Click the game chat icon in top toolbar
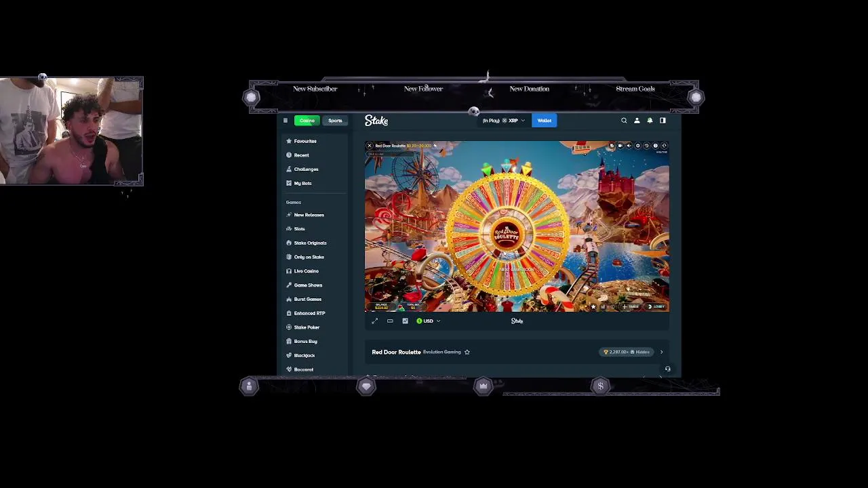Viewport: 868px width, 488px height. 612,146
